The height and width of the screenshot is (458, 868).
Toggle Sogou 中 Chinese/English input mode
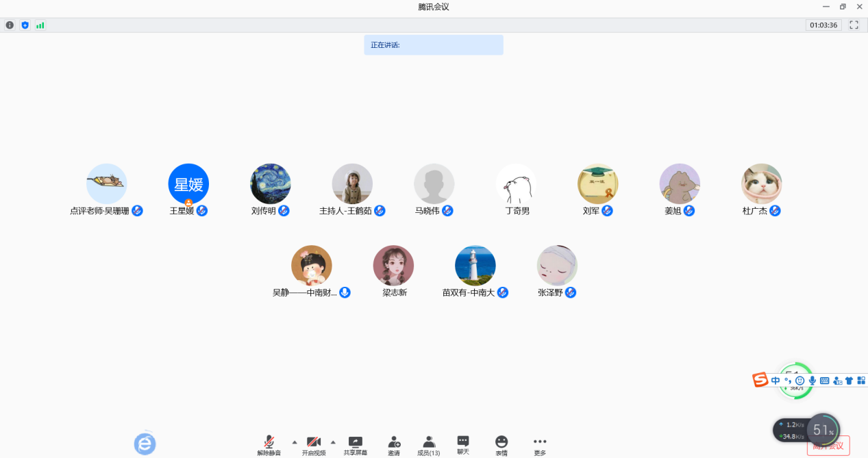[x=776, y=381]
